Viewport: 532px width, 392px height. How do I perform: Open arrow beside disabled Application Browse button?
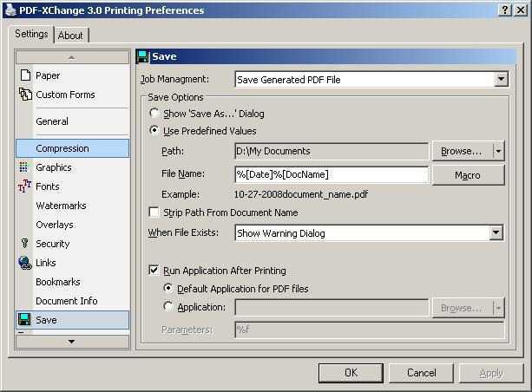point(498,308)
